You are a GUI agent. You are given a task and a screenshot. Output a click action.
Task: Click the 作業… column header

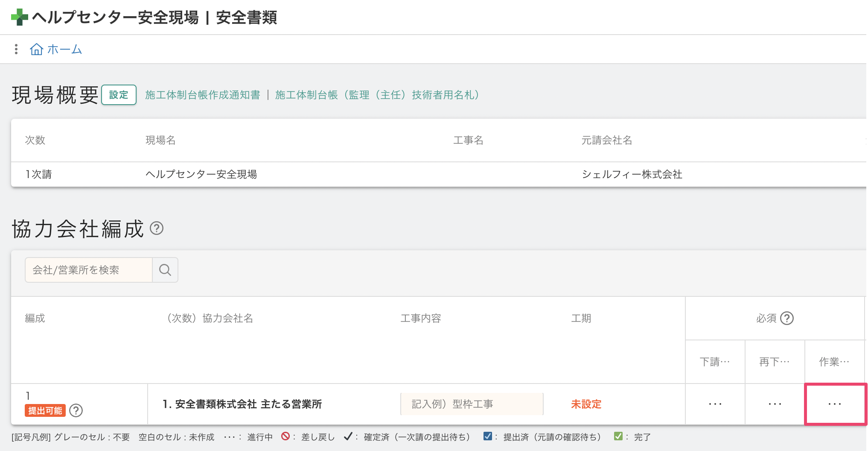834,362
